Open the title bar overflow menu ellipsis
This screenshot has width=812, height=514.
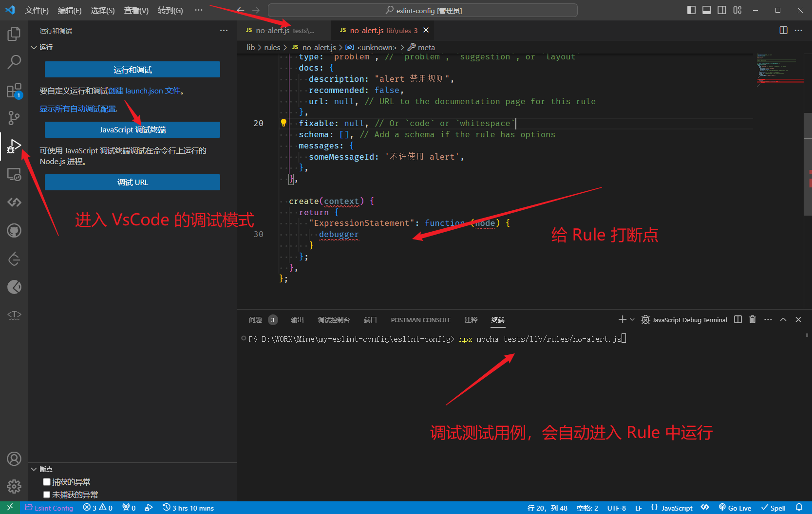point(198,10)
